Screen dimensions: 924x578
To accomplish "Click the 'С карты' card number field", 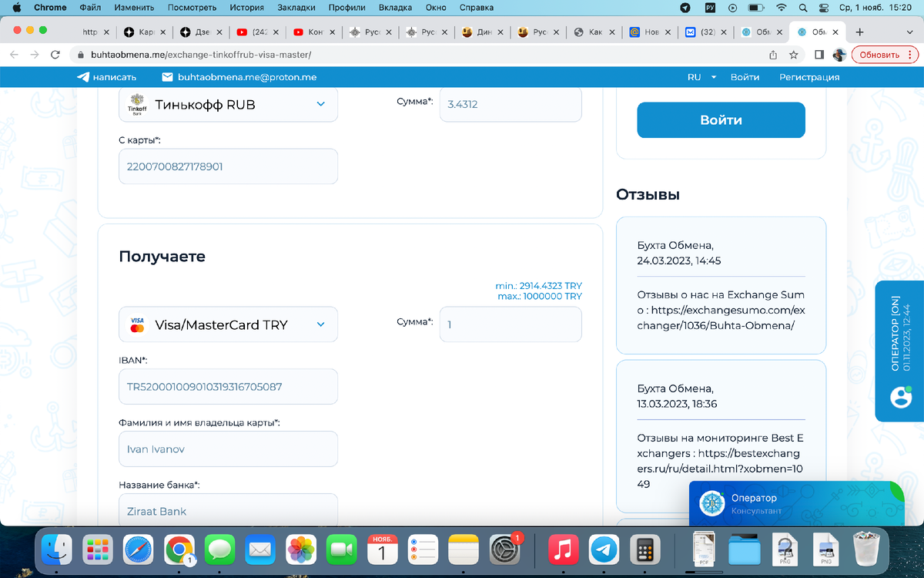I will coord(228,166).
